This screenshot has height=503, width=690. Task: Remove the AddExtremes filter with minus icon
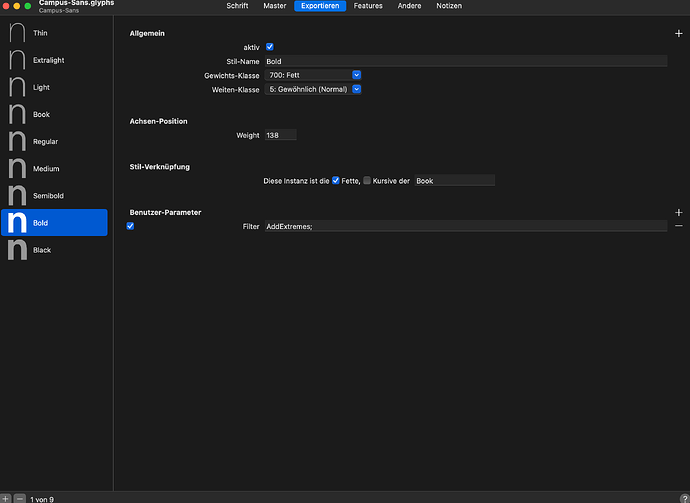point(679,227)
